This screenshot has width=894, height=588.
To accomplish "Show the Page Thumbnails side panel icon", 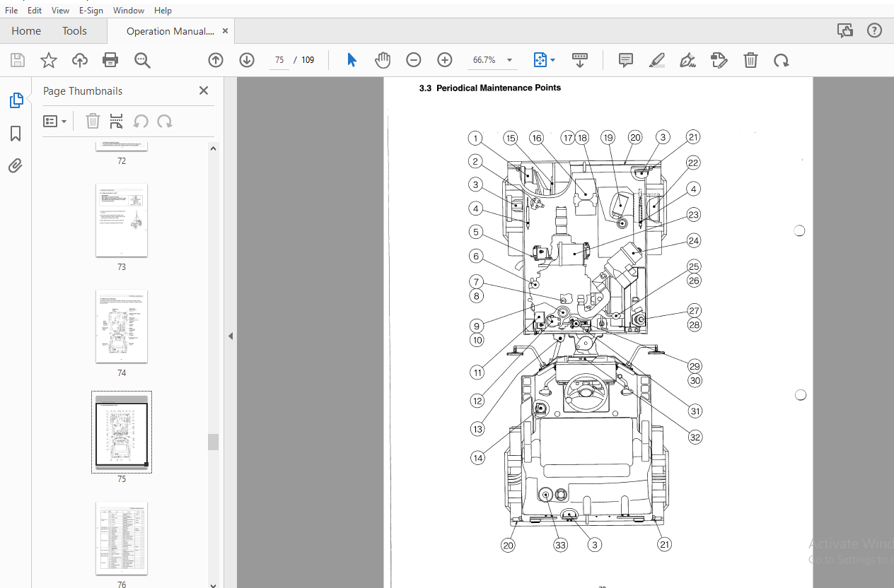I will tap(16, 100).
